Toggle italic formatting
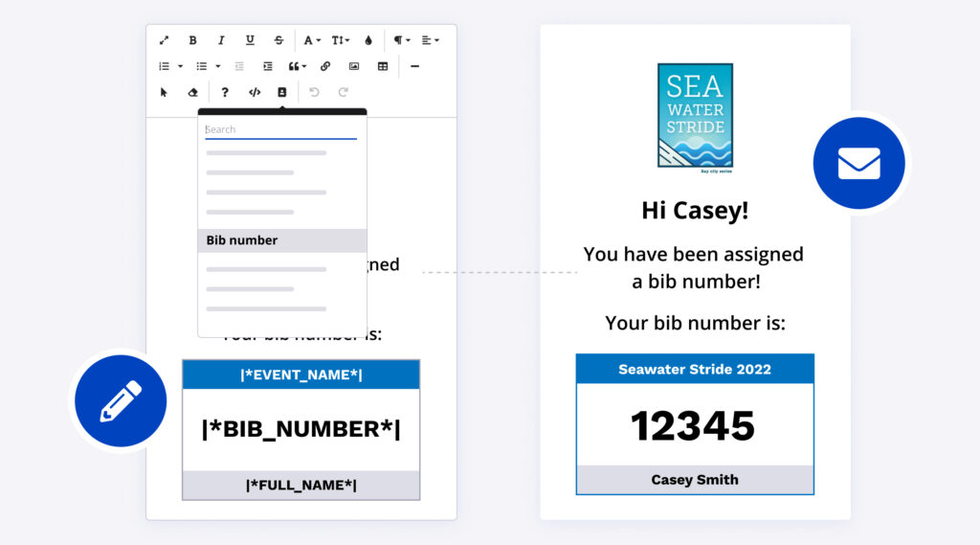Viewport: 980px width, 545px height. 221,40
